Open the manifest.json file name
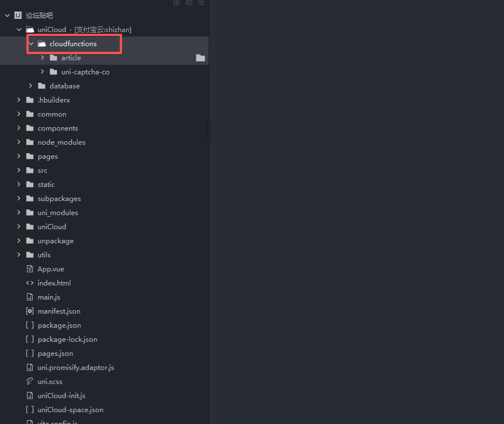This screenshot has height=424, width=504. pos(59,311)
